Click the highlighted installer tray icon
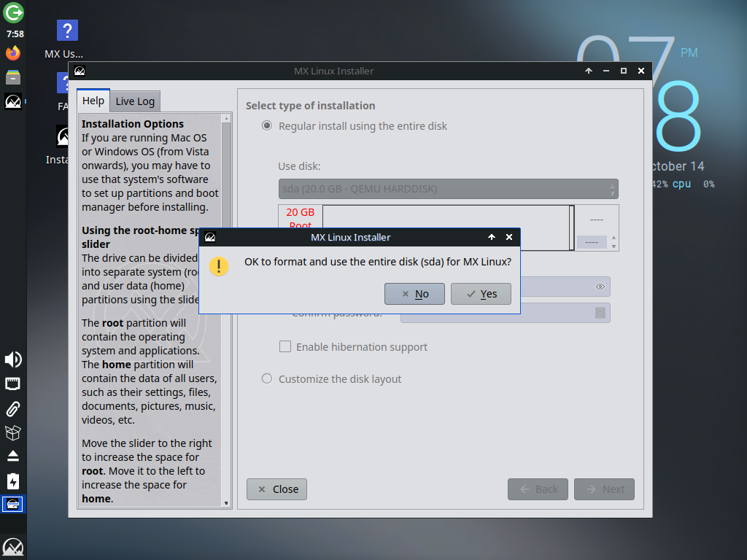 point(12,505)
